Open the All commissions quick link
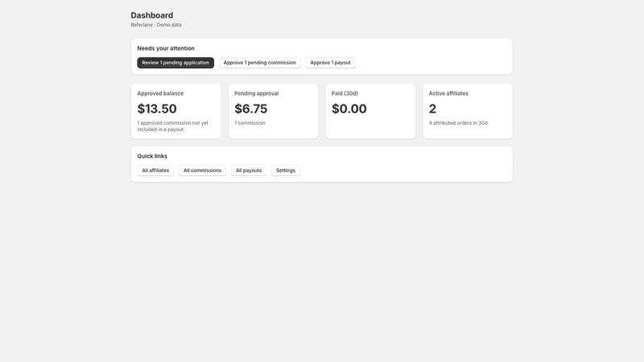This screenshot has height=362, width=644. (x=202, y=171)
